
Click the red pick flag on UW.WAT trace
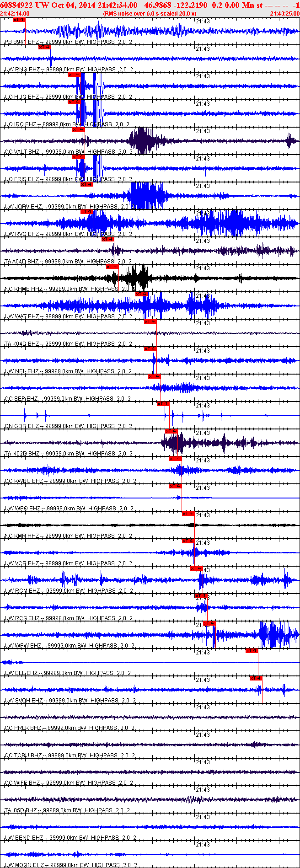click(142, 294)
